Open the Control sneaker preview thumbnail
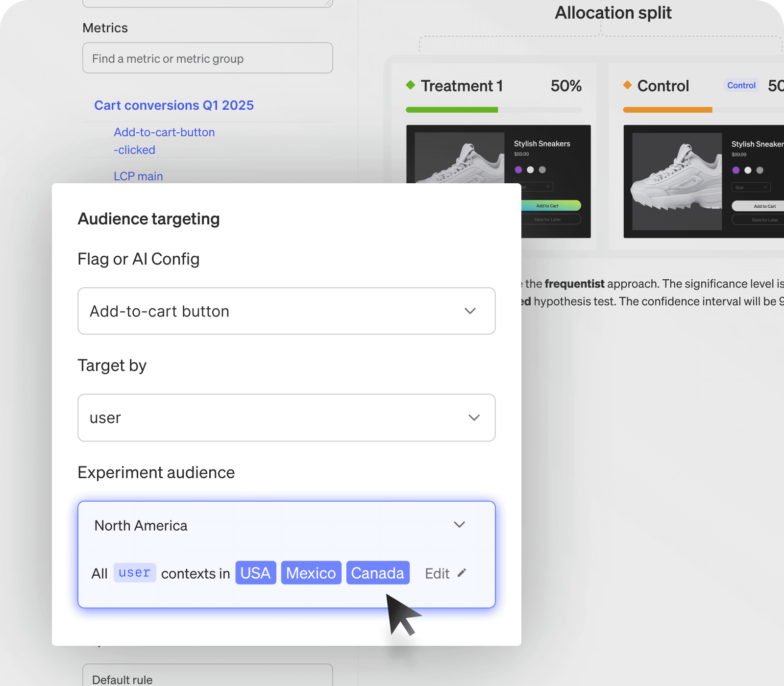The height and width of the screenshot is (686, 784). [704, 181]
